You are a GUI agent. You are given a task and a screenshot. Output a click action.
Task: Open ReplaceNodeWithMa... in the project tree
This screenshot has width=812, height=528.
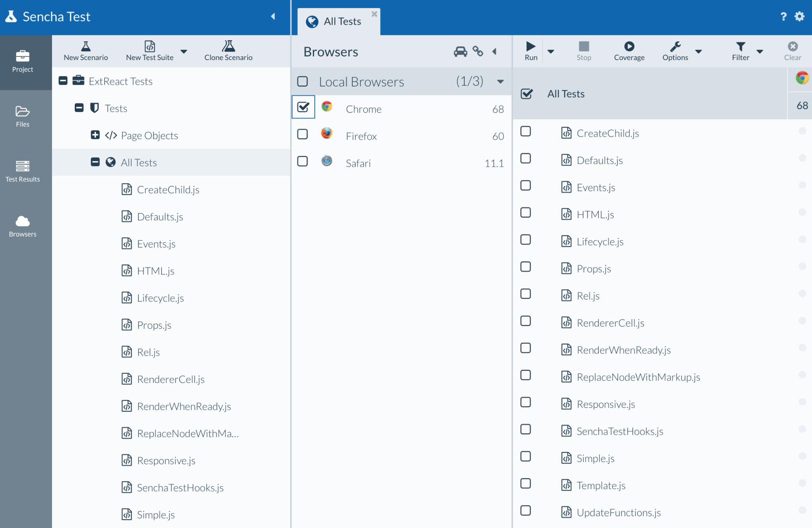click(x=188, y=434)
